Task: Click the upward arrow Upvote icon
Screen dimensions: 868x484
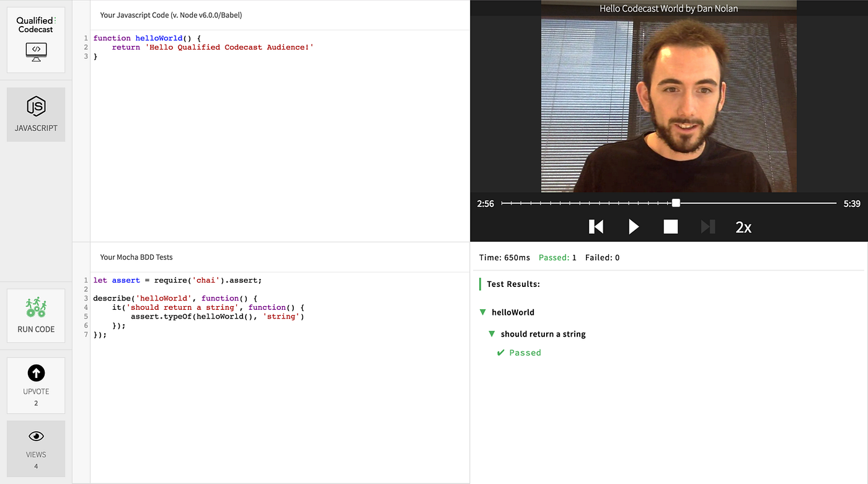Action: [x=35, y=373]
